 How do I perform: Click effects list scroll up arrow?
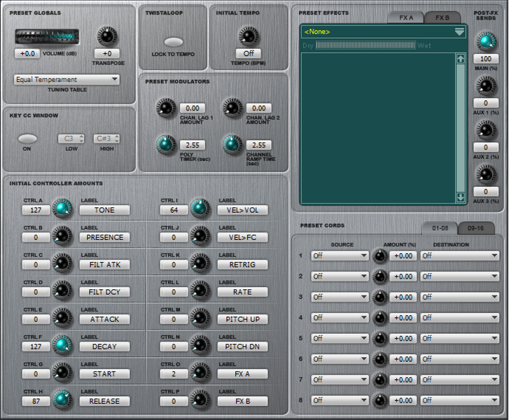460,59
